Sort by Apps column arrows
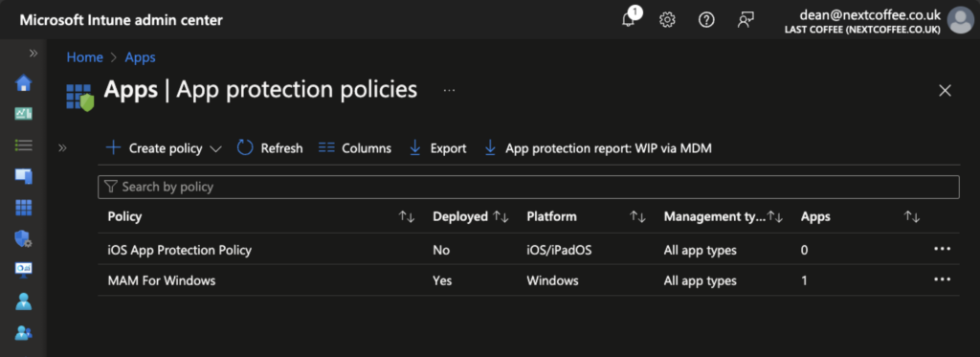 912,217
